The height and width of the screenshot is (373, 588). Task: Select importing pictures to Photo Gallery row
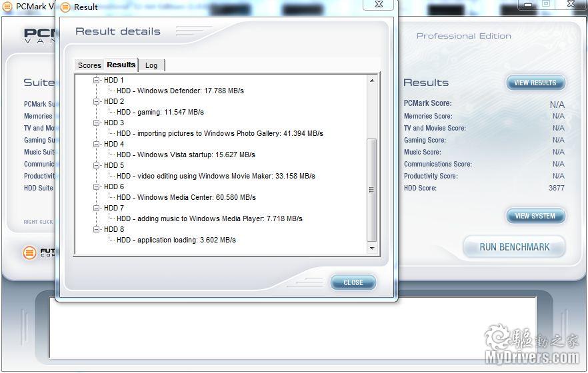[x=220, y=133]
